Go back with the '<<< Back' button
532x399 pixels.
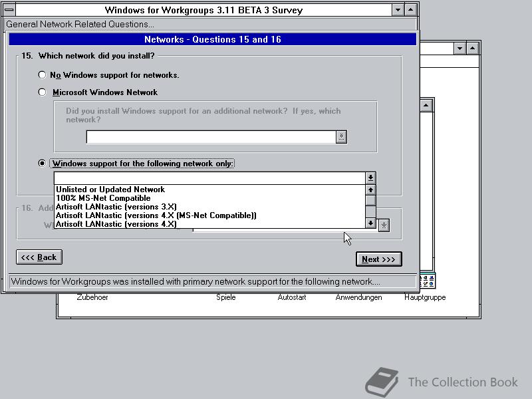tap(39, 257)
